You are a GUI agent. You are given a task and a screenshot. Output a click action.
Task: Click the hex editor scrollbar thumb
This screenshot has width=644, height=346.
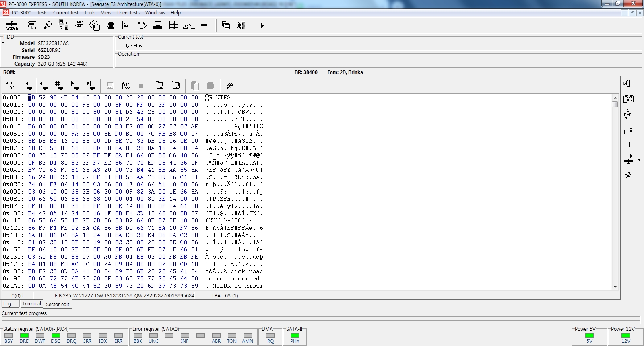pos(615,104)
